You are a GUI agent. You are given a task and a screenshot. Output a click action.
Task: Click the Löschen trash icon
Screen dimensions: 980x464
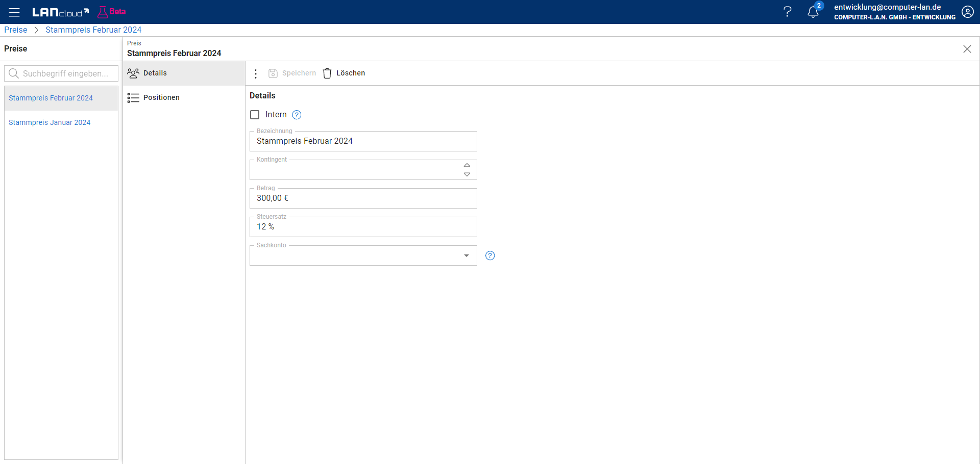[x=327, y=73]
